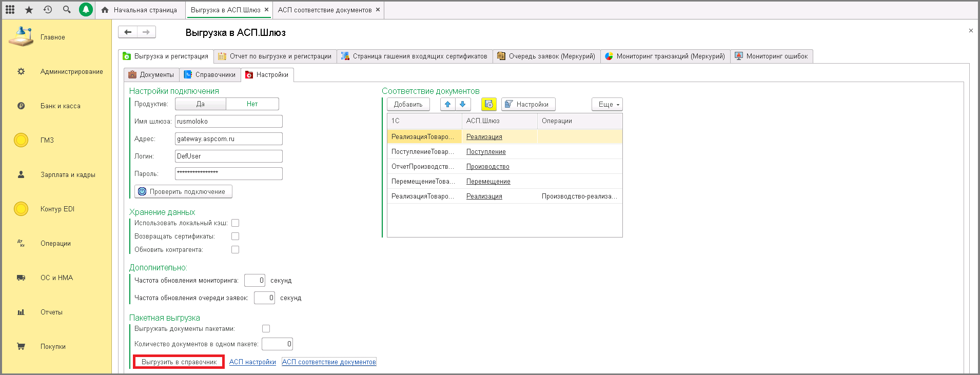The height and width of the screenshot is (375, 980).
Task: Click the Имя шлюза field
Action: point(229,122)
